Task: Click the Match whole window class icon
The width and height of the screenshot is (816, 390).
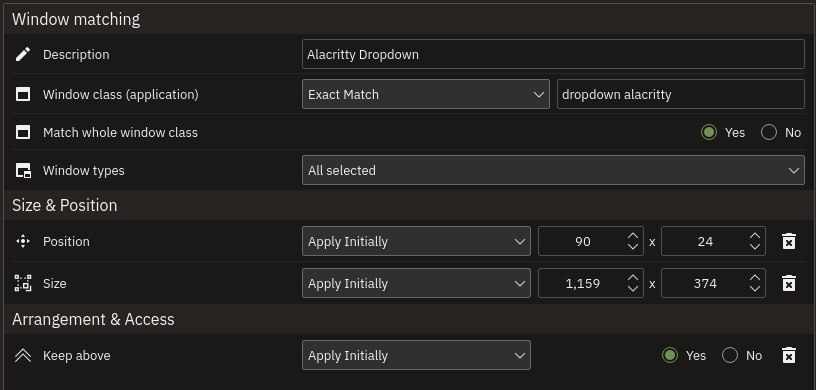Action: click(x=23, y=132)
